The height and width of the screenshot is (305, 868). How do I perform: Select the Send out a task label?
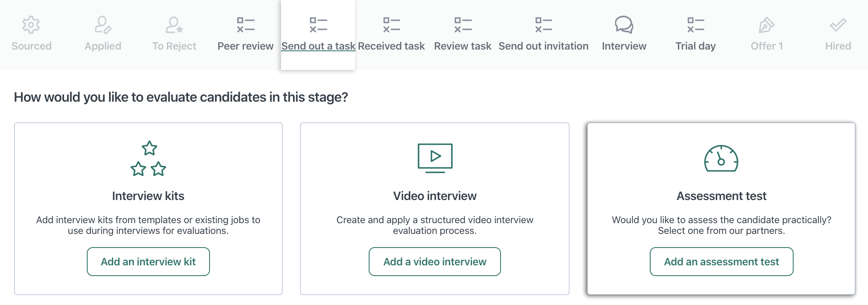318,46
